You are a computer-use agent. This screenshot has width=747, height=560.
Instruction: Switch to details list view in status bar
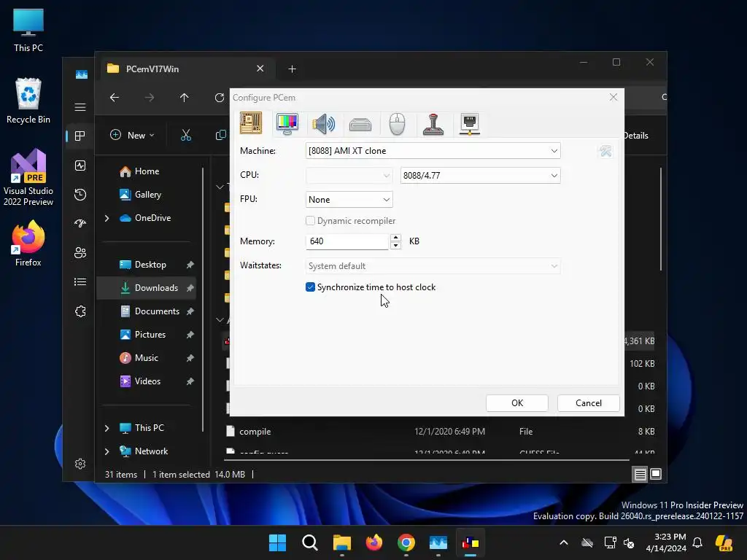[640, 474]
